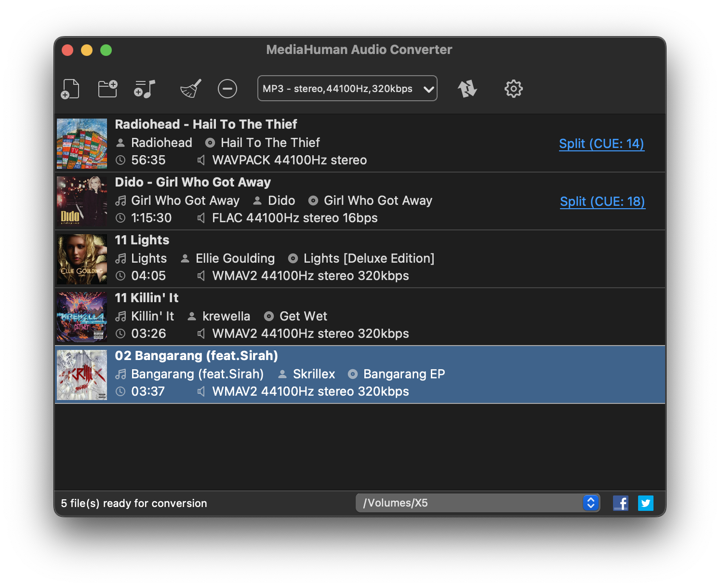Click the artist name 'Skrillex'

(x=314, y=374)
